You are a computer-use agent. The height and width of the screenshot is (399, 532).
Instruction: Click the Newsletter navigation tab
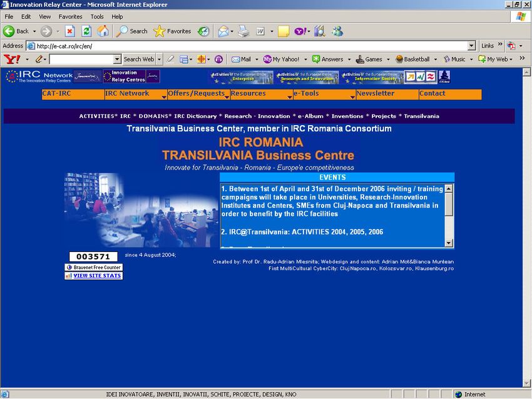point(387,94)
